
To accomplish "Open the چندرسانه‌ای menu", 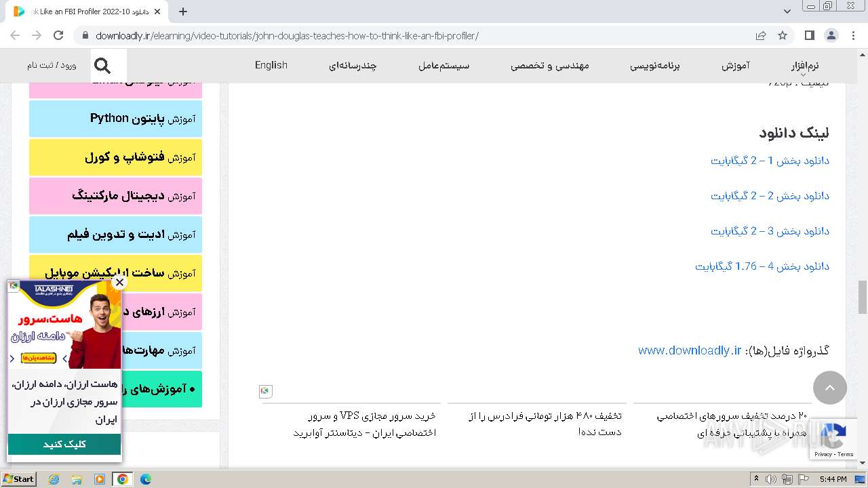I will pyautogui.click(x=353, y=66).
